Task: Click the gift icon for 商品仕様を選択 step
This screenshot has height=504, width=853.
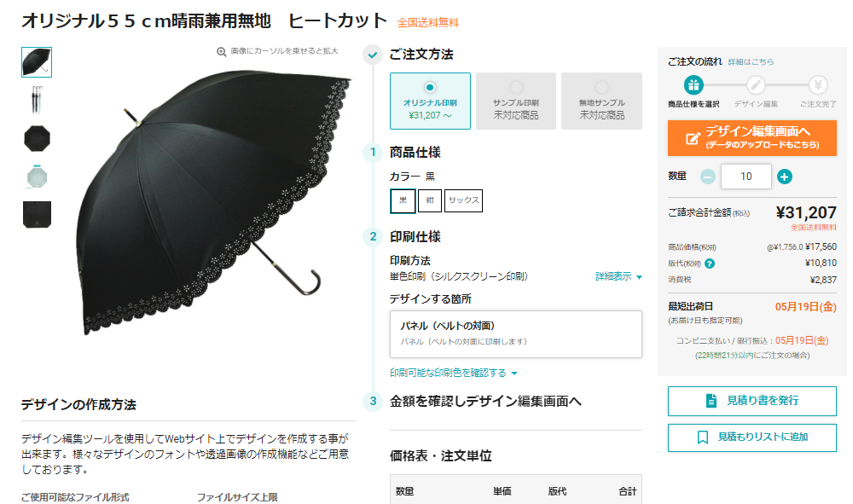Action: click(x=693, y=85)
